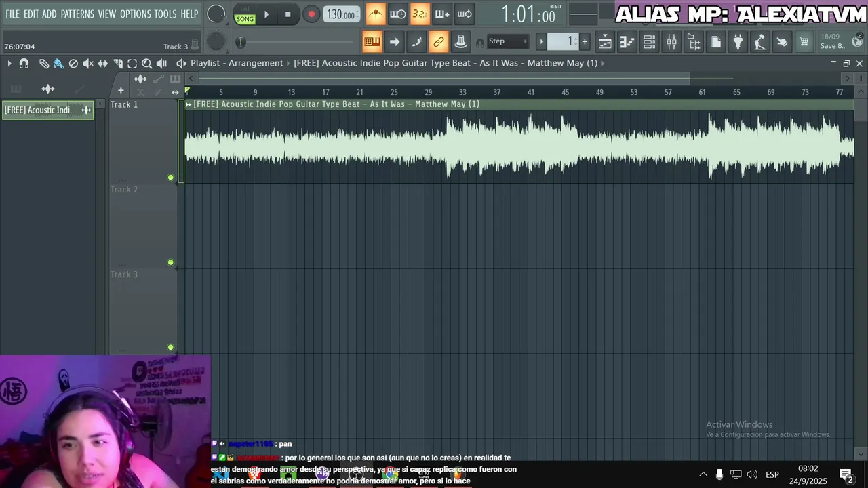Open Windows notification center
The height and width of the screenshot is (488, 868).
pyautogui.click(x=846, y=475)
